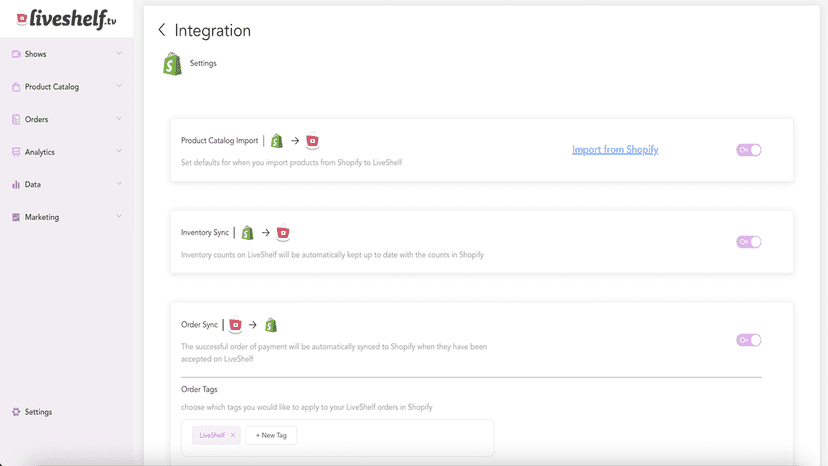Click the Shows camera icon in sidebar
This screenshot has height=466, width=828.
(16, 54)
